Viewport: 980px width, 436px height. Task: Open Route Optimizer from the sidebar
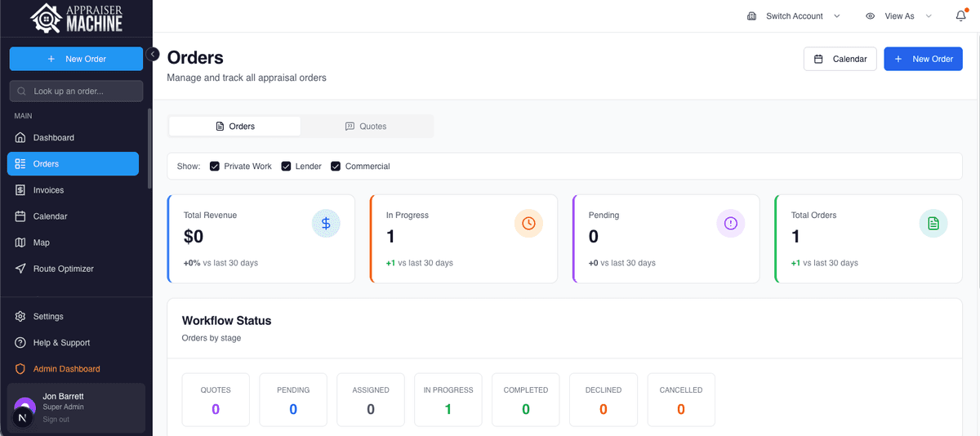pos(64,269)
